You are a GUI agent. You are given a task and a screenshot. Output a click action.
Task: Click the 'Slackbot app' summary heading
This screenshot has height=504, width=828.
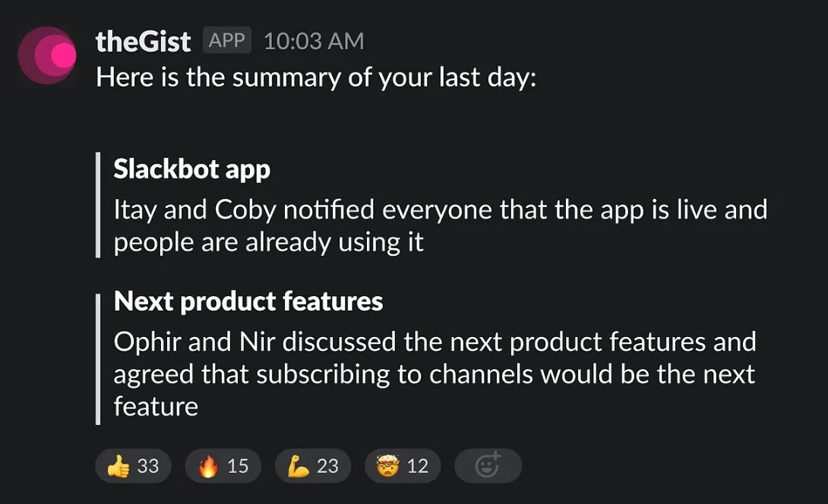[x=191, y=169]
